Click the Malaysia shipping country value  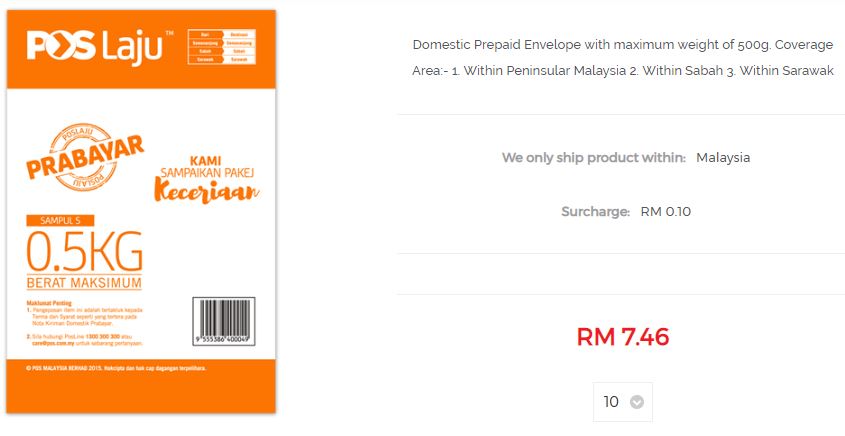pos(723,157)
